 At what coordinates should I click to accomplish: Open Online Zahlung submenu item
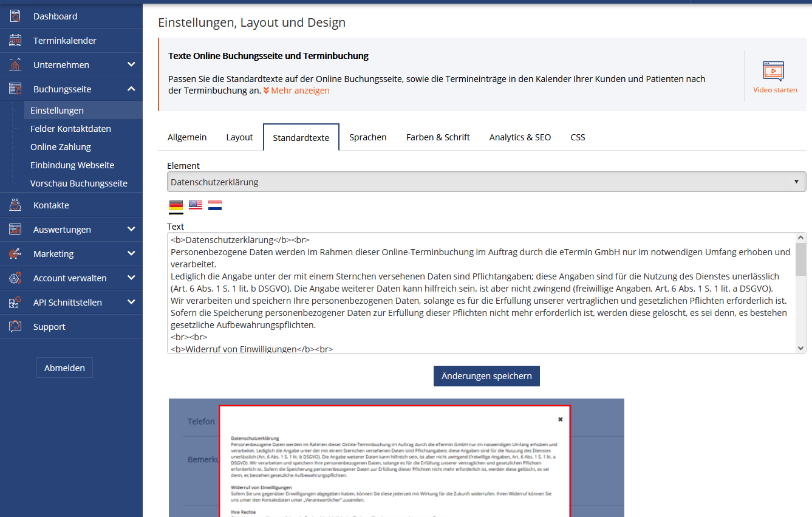click(83, 147)
